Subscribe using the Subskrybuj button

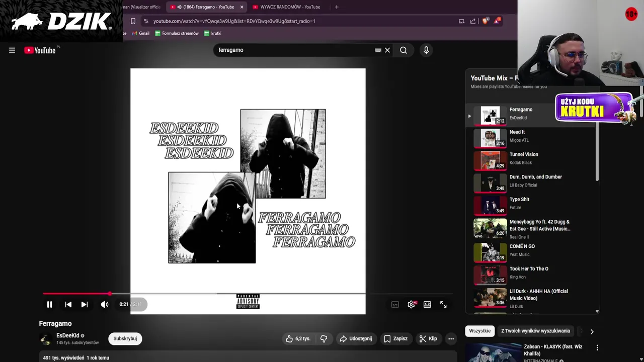point(125,339)
